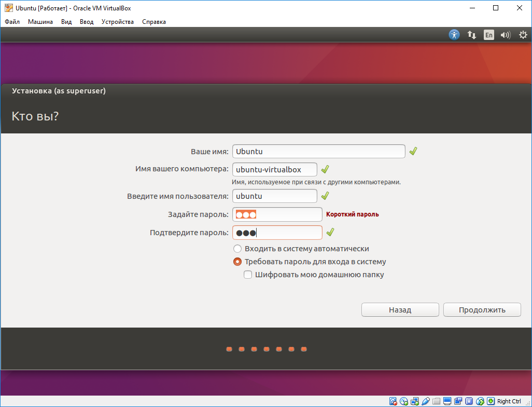Click the keyboard capture green arrow icon
The width and height of the screenshot is (532, 407).
491,401
